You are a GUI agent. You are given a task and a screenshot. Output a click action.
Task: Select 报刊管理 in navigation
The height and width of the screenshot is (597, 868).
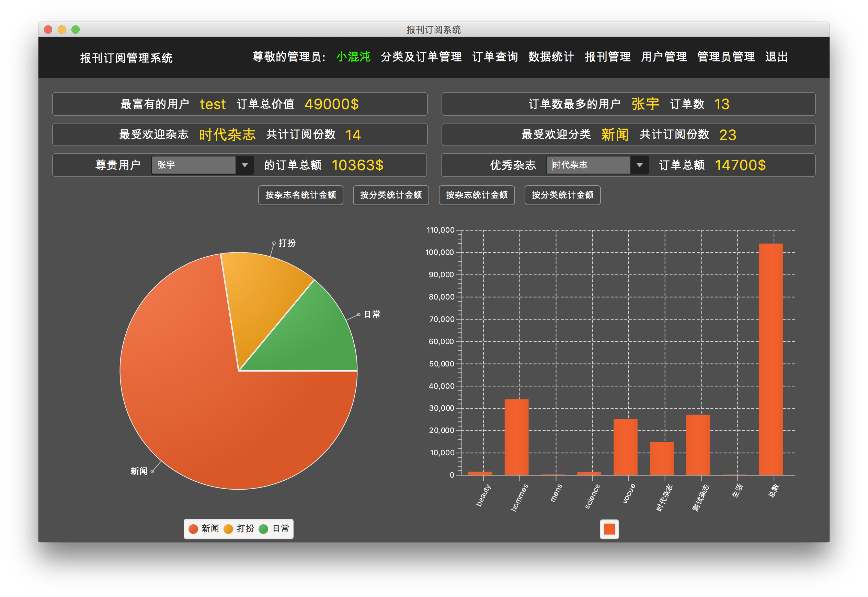(607, 57)
